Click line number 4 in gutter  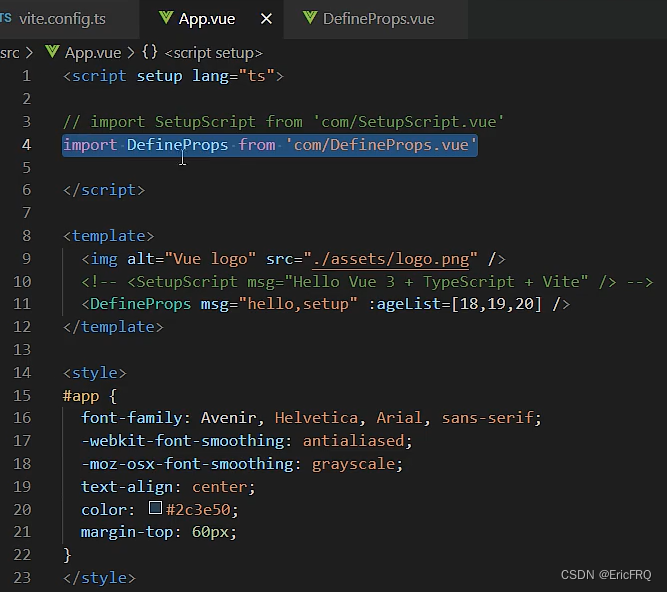coord(26,145)
